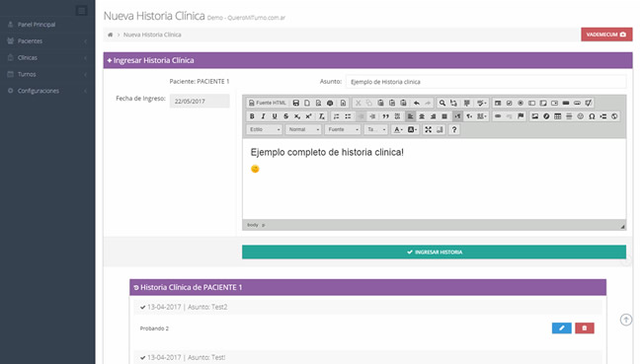The height and width of the screenshot is (364, 642).
Task: Click the underline formatting icon
Action: (x=275, y=116)
